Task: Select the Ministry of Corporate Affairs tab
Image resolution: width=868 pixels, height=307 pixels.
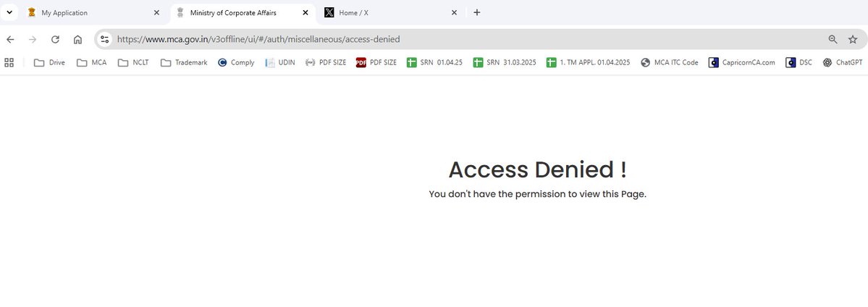Action: 243,12
